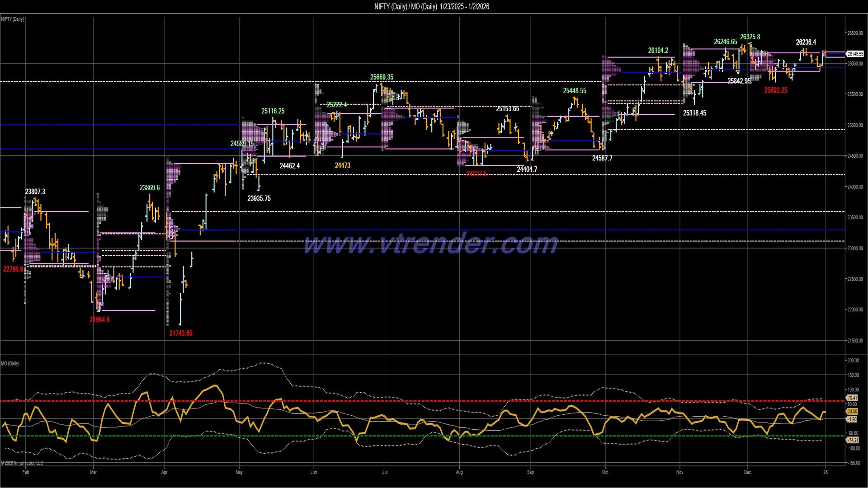Select the NIFTY (Daily) panel label

pos(12,19)
